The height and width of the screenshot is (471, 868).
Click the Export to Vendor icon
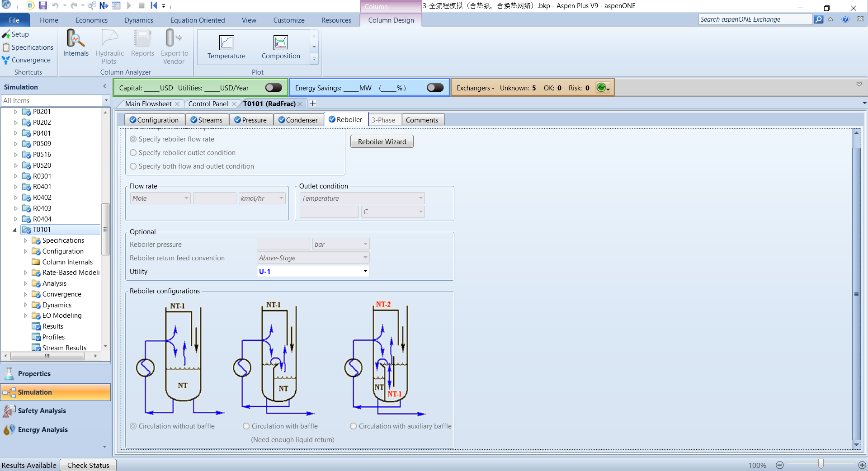pyautogui.click(x=175, y=47)
